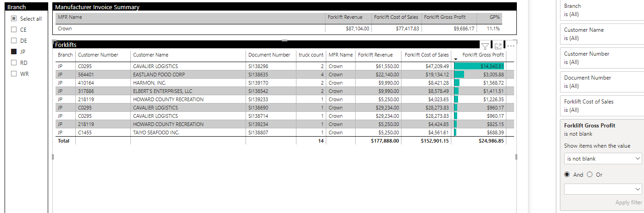Image resolution: width=644 pixels, height=213 pixels.
Task: Expand the Forklift Cost of Sales filter card
Action: 602,106
